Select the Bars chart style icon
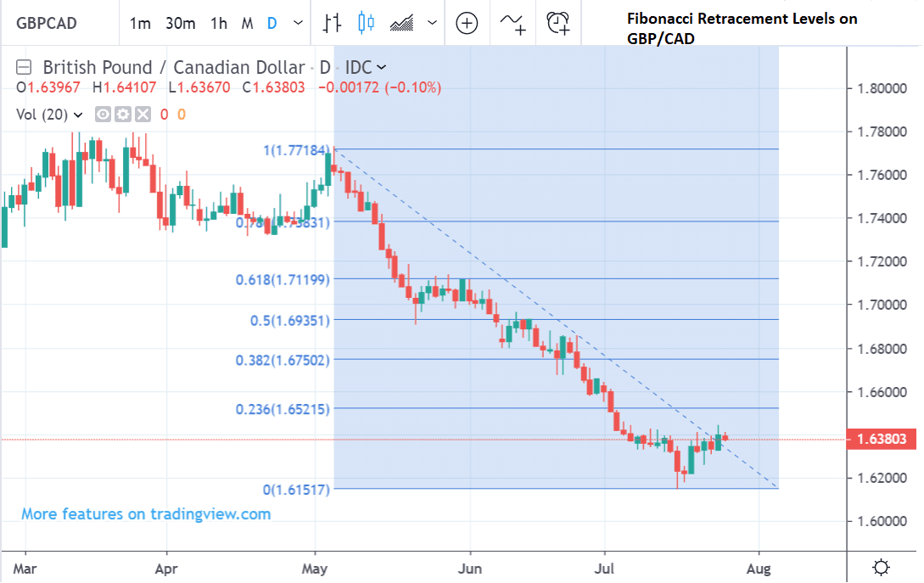This screenshot has height=583, width=924. [x=332, y=23]
